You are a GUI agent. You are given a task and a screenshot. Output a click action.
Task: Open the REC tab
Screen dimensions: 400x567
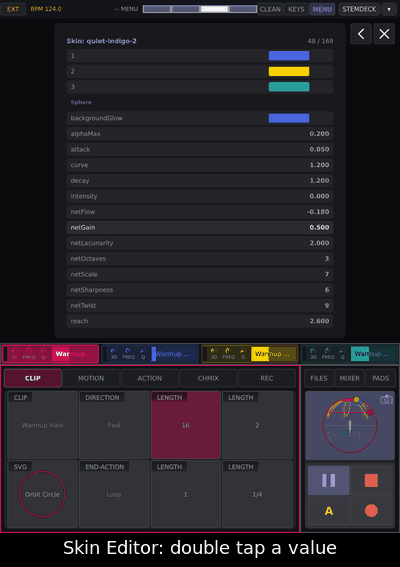pyautogui.click(x=267, y=378)
